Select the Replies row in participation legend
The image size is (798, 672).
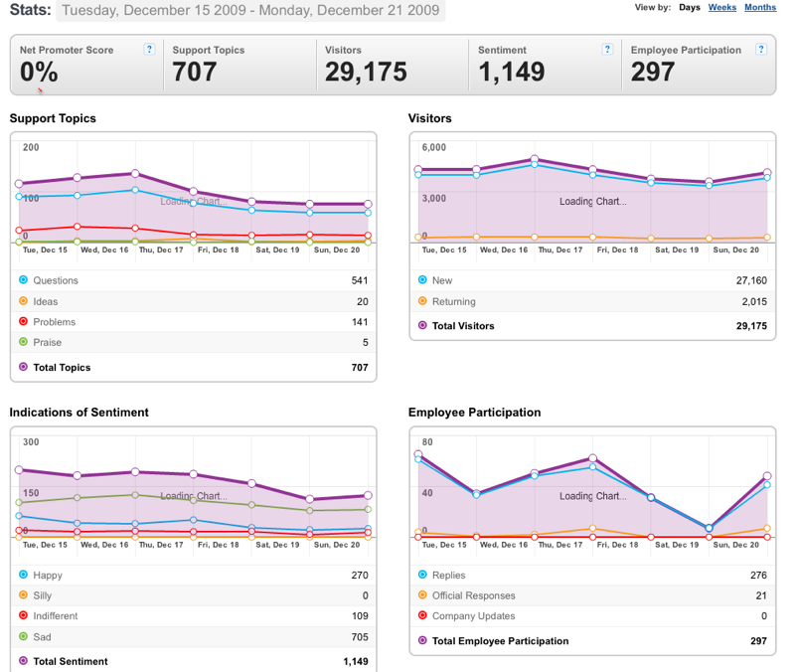point(592,575)
